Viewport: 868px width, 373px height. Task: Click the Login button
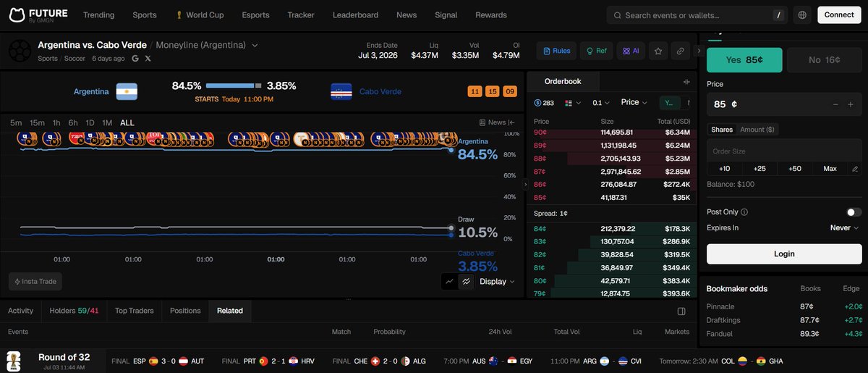point(784,253)
